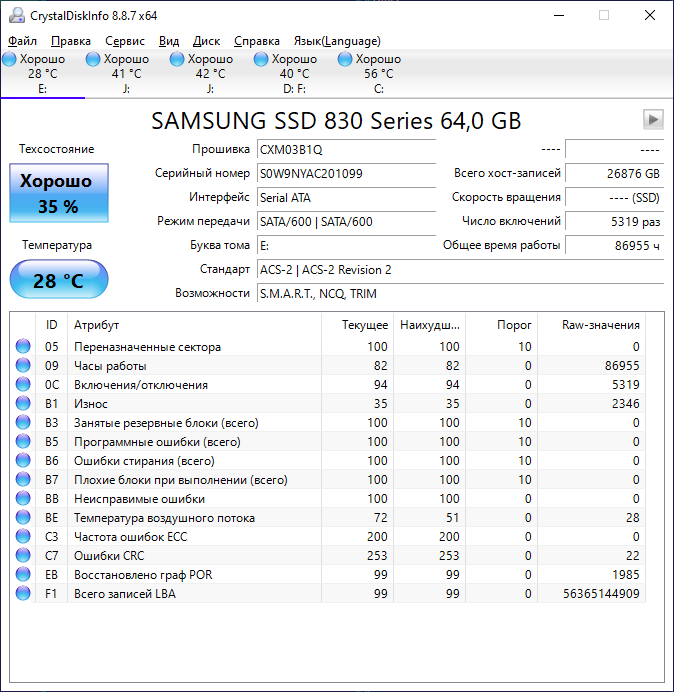The height and width of the screenshot is (692, 674).
Task: Open the Сервис menu
Action: pyautogui.click(x=125, y=41)
